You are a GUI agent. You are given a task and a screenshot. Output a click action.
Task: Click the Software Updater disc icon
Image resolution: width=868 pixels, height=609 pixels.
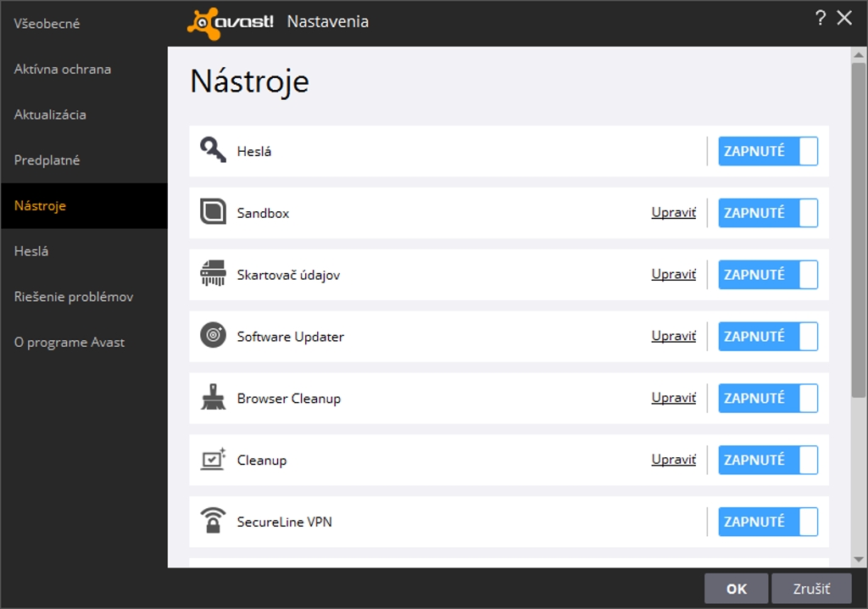213,336
